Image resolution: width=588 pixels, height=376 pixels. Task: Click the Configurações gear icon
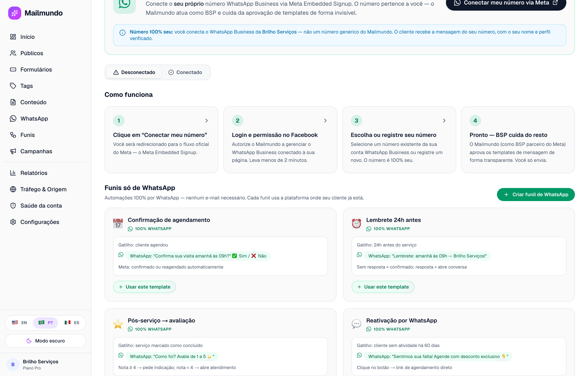pyautogui.click(x=13, y=222)
